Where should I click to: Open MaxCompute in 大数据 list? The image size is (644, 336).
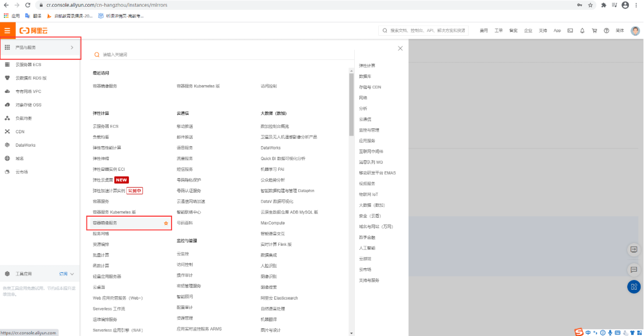tap(272, 223)
